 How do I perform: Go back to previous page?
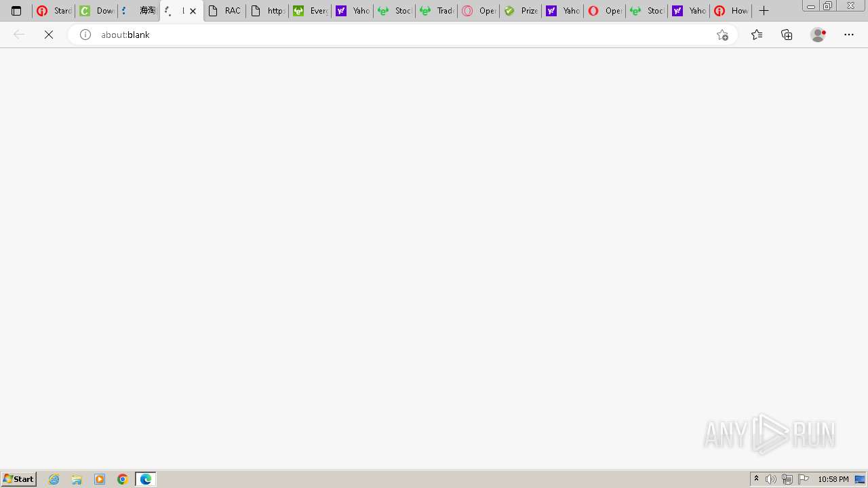(19, 35)
